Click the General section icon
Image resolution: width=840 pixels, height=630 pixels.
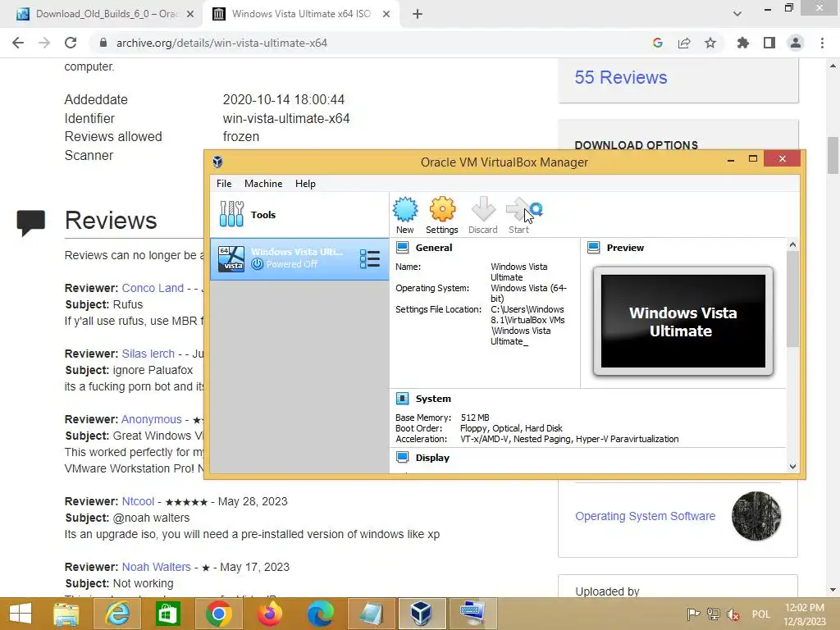coord(402,248)
